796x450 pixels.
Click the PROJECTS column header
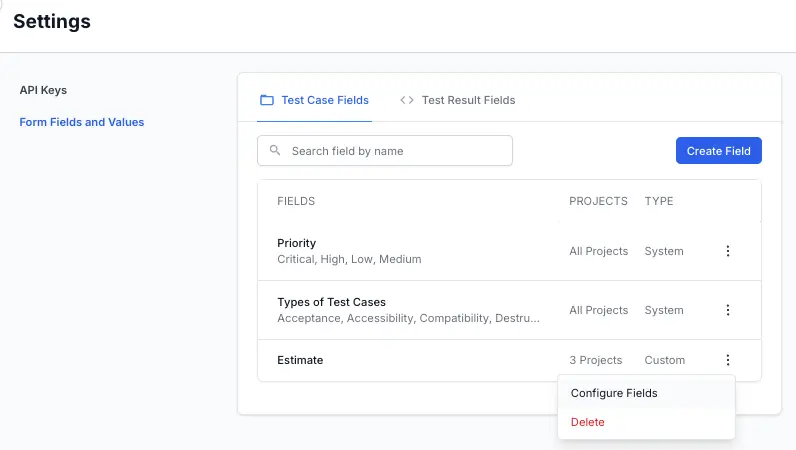[598, 201]
